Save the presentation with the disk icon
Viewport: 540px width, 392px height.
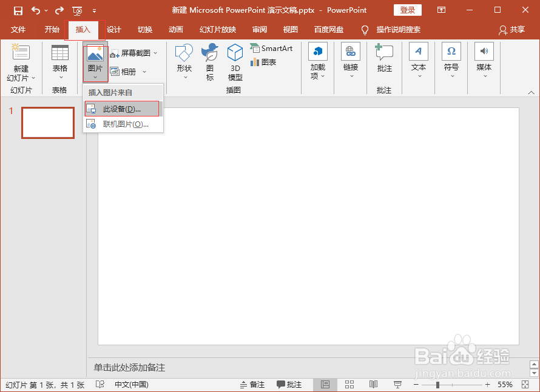tap(18, 10)
